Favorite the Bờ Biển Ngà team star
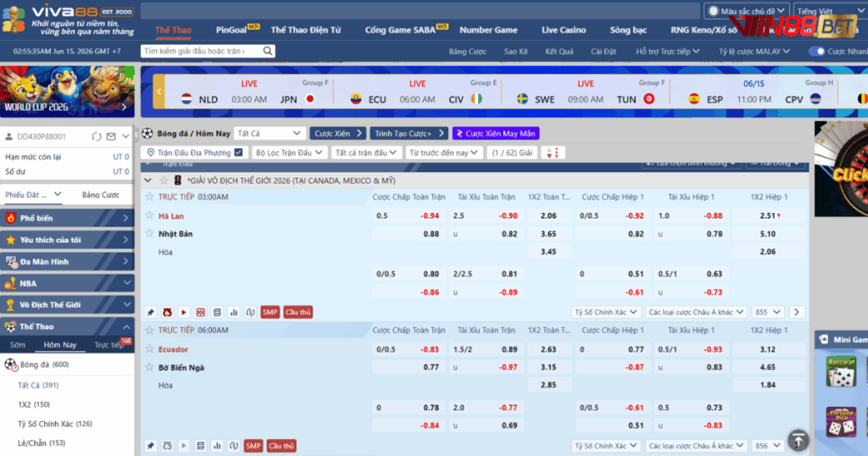 click(149, 367)
